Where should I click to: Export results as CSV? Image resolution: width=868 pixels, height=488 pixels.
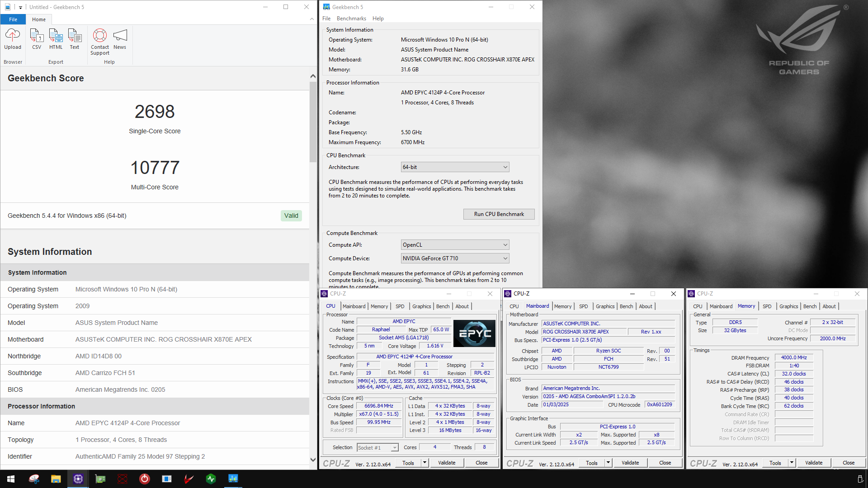click(x=37, y=39)
